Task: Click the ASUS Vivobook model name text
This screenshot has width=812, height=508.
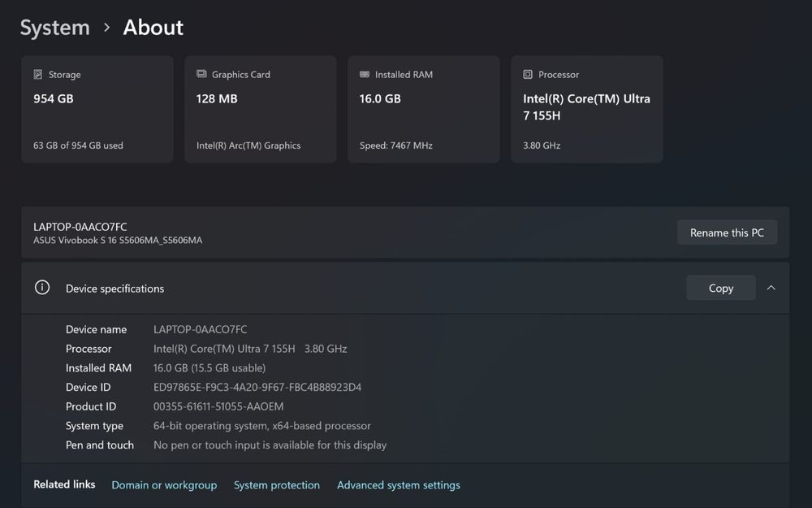Action: (x=118, y=241)
